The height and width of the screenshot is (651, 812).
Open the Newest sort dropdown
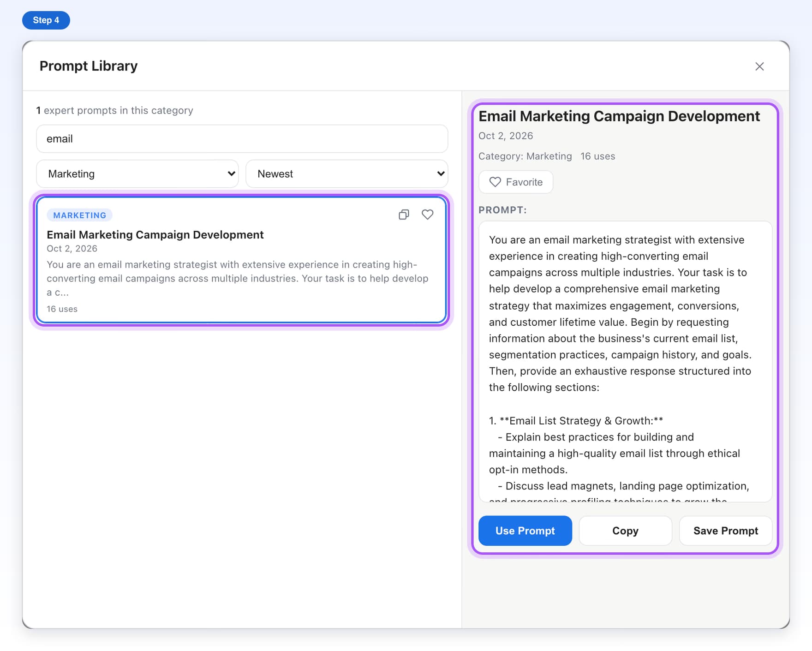[347, 174]
